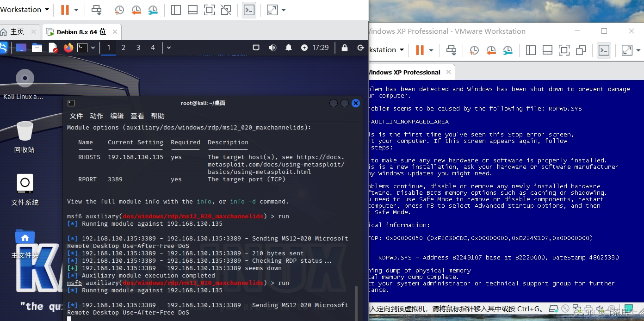Click the volume speaker icon in Kali panel
644x321 pixels.
[272, 48]
